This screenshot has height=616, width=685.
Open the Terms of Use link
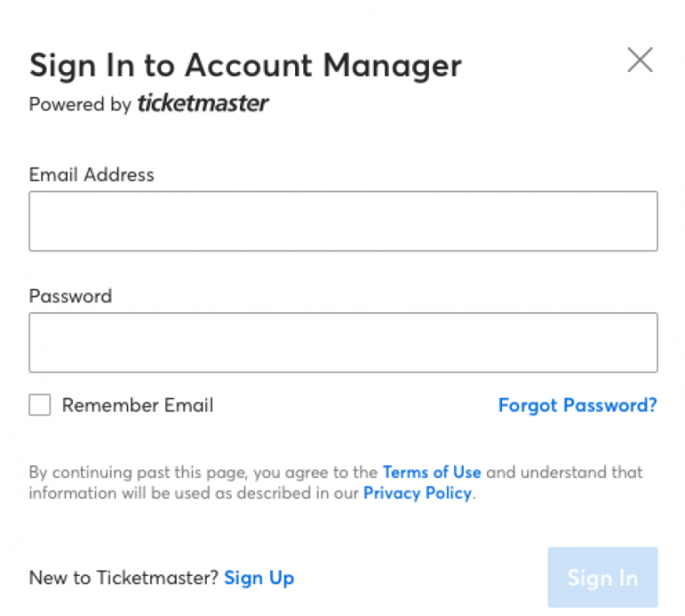(432, 472)
